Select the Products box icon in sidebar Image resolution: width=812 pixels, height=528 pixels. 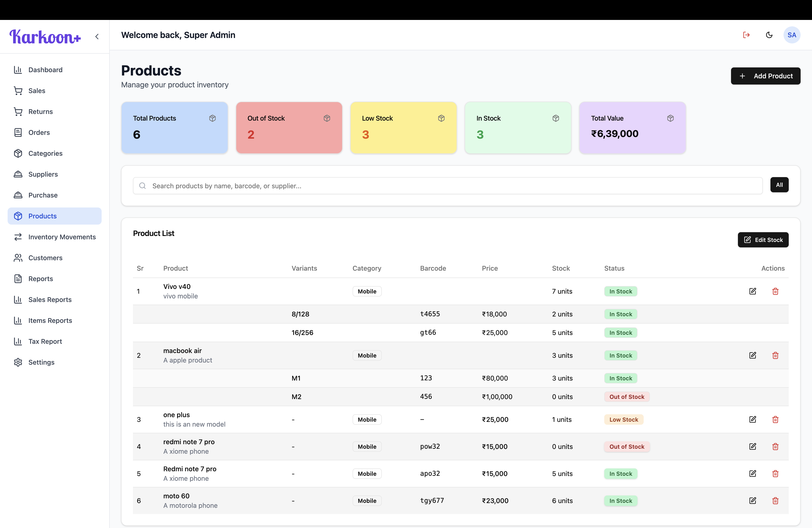point(19,216)
